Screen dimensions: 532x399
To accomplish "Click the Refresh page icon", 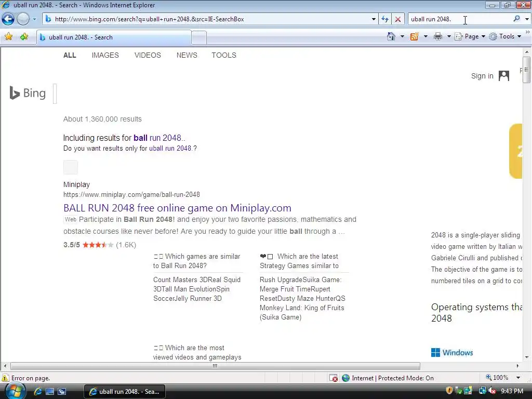I will click(x=385, y=19).
